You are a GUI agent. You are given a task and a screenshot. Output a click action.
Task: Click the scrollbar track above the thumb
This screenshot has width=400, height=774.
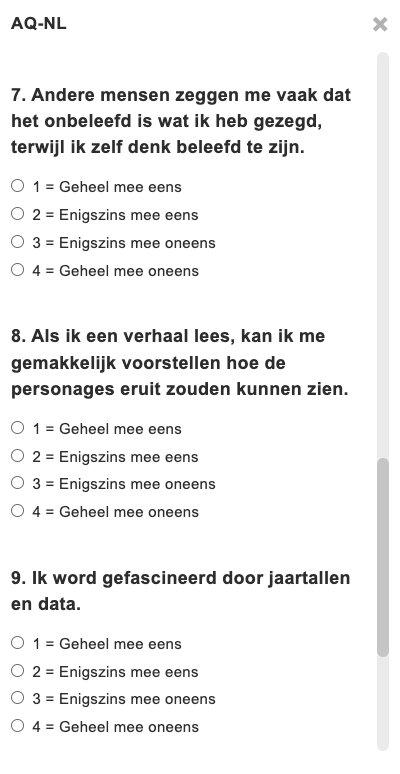pyautogui.click(x=383, y=255)
